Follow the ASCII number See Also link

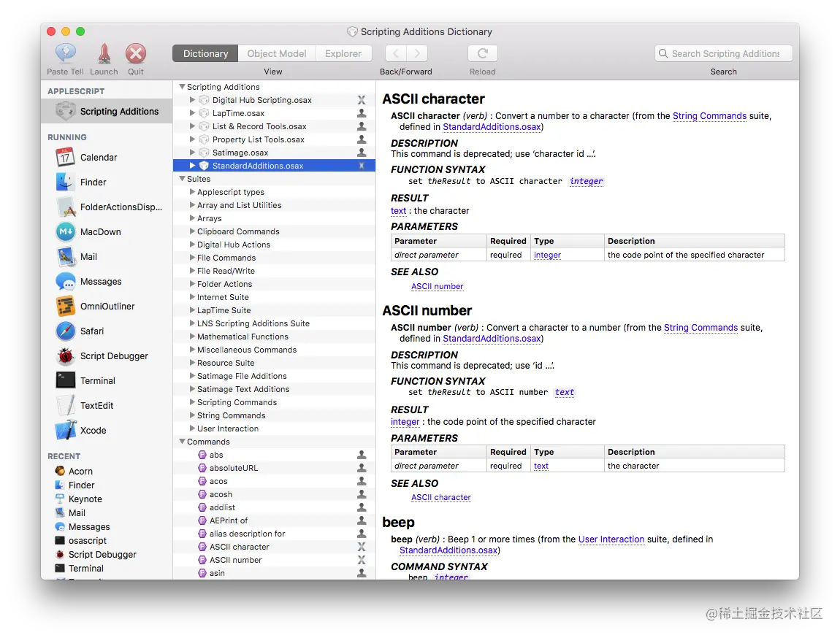coord(437,286)
